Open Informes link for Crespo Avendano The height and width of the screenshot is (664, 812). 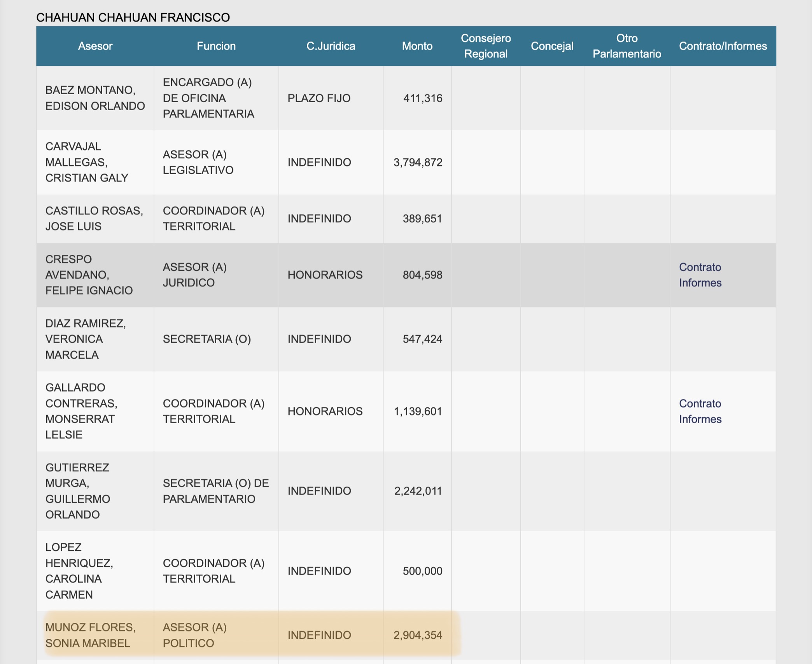tap(700, 283)
